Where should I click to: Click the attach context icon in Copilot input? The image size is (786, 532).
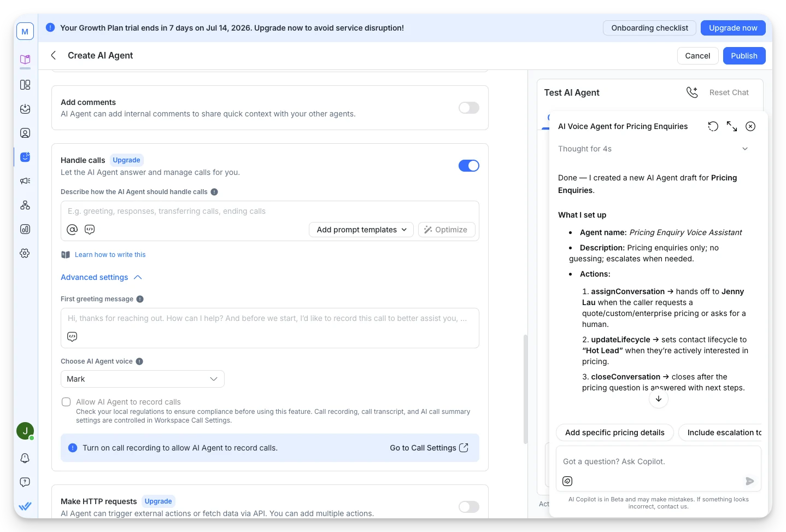[x=567, y=481]
